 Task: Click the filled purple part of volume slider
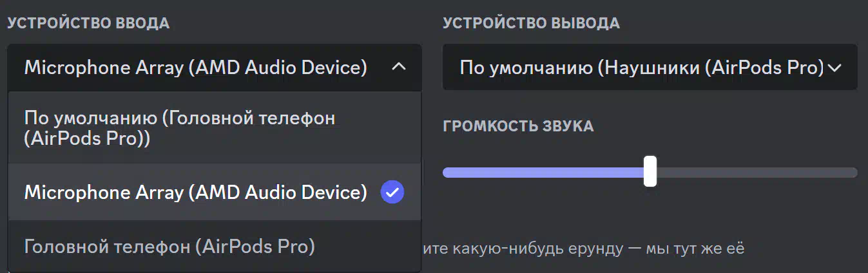543,172
